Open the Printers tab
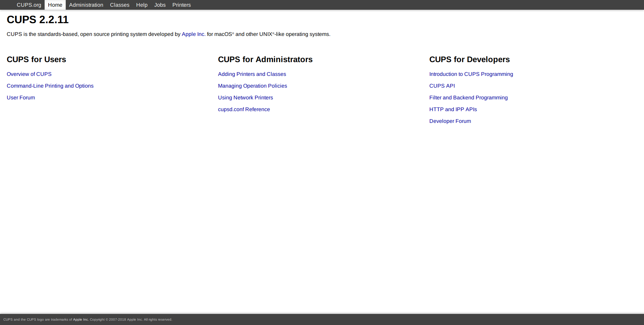644x325 pixels. [x=181, y=5]
